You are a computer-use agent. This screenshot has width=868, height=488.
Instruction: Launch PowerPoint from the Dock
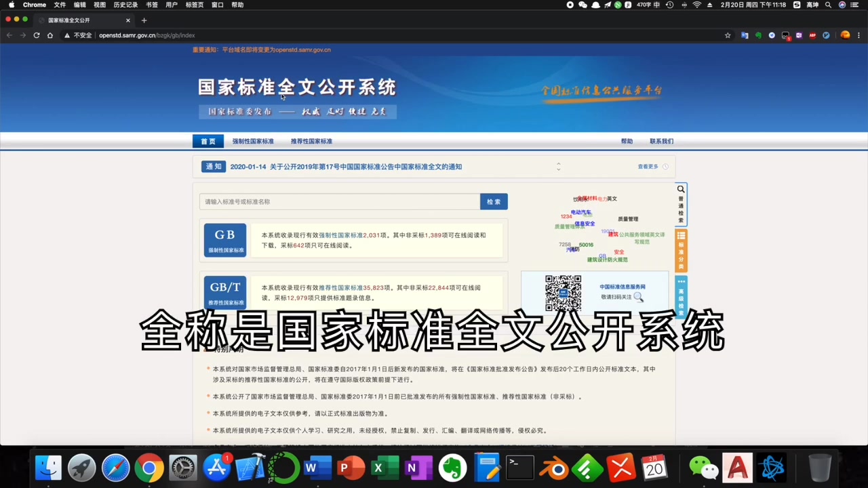[351, 468]
